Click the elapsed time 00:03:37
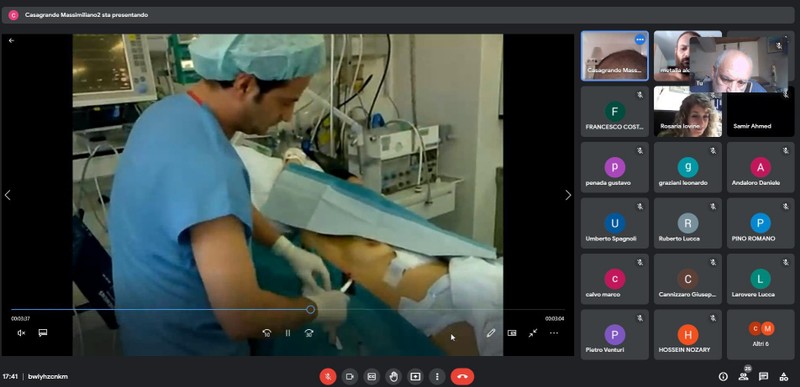 (x=20, y=319)
